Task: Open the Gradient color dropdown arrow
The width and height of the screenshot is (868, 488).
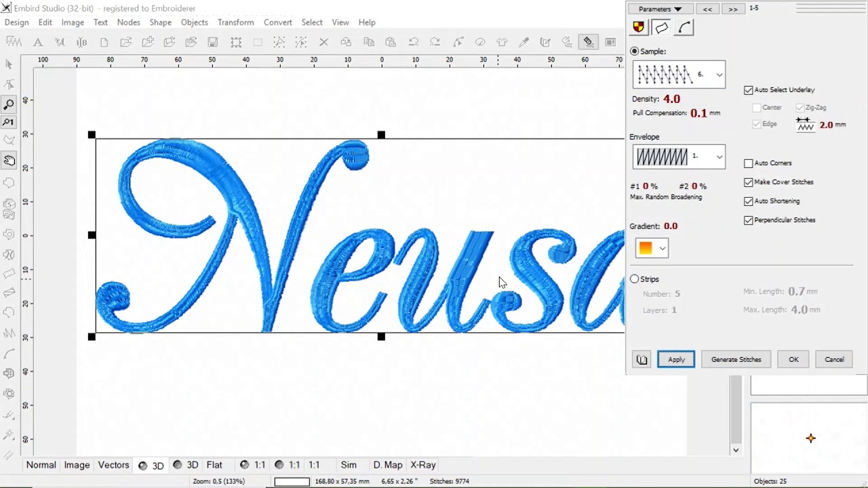Action: click(x=663, y=249)
